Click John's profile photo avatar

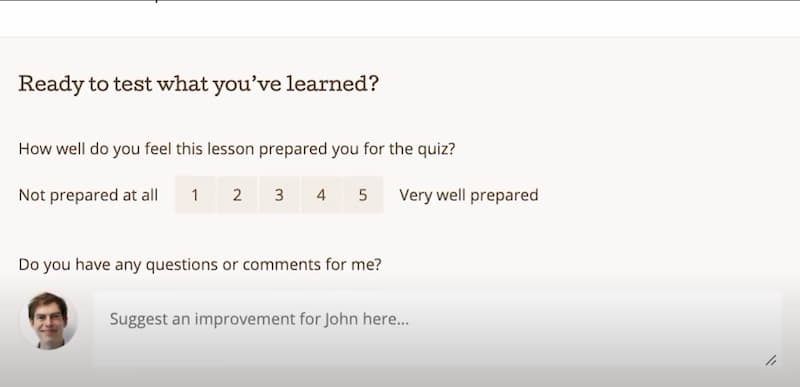(x=48, y=321)
